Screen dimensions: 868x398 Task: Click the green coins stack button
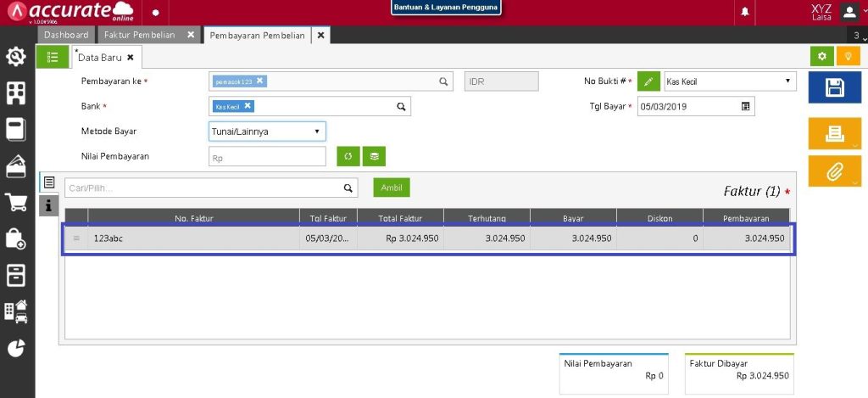[374, 156]
